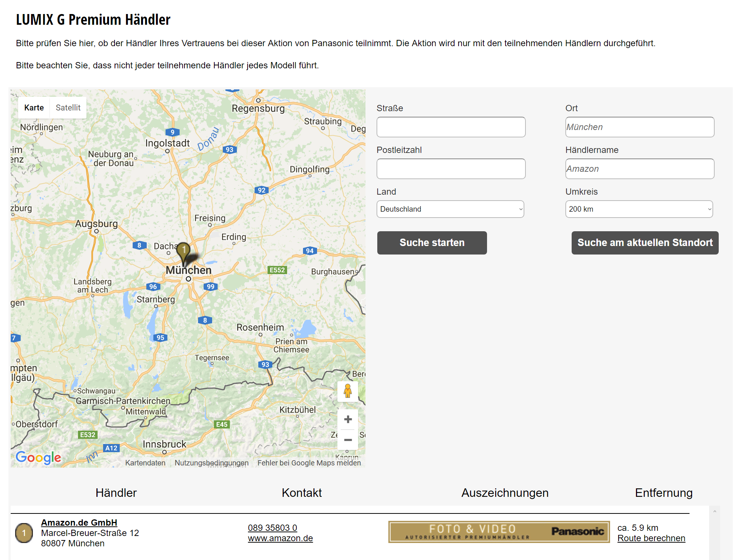This screenshot has height=560, width=742.
Task: Click the Händlername field with Amazon
Action: coord(639,169)
